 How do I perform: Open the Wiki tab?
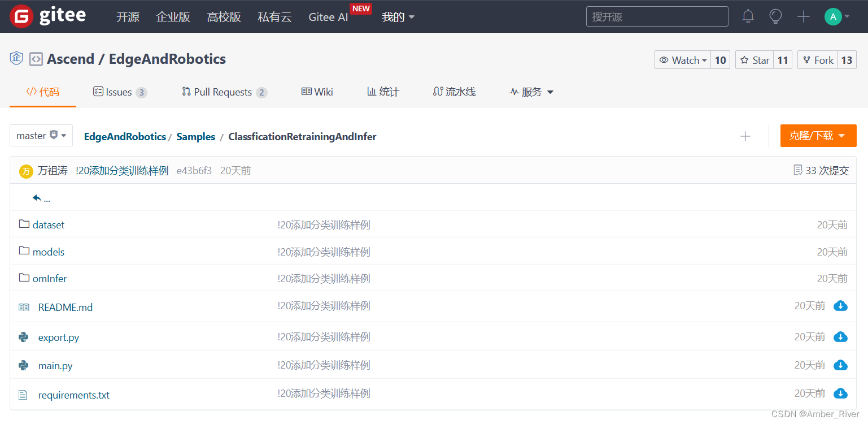coord(317,92)
